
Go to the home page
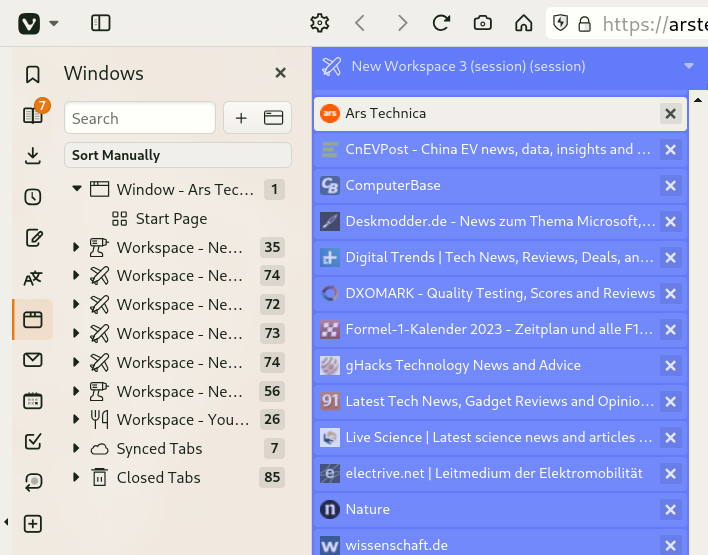click(x=523, y=23)
